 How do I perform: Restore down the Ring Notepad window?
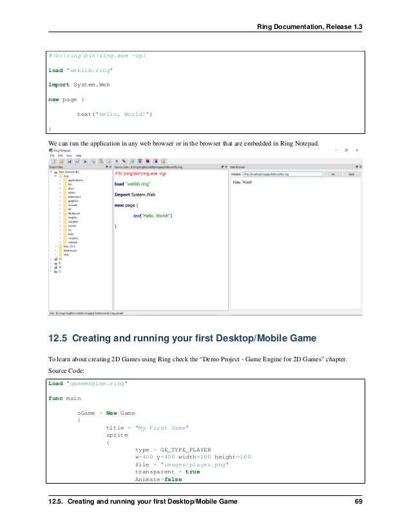[346, 150]
